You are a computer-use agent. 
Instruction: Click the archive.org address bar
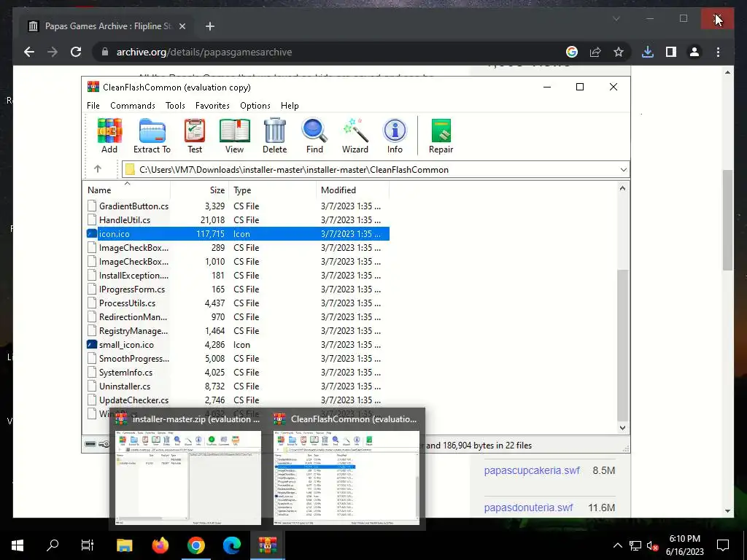point(329,52)
